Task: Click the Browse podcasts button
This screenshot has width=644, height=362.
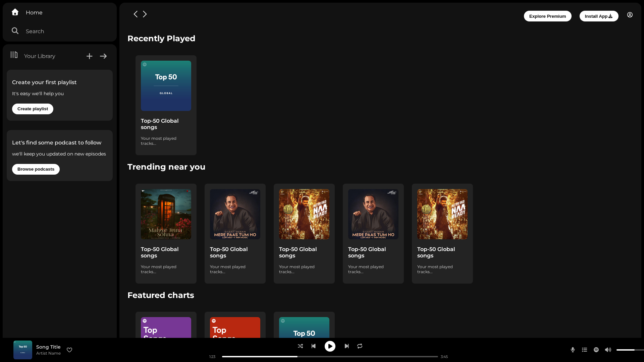Action: [x=36, y=169]
